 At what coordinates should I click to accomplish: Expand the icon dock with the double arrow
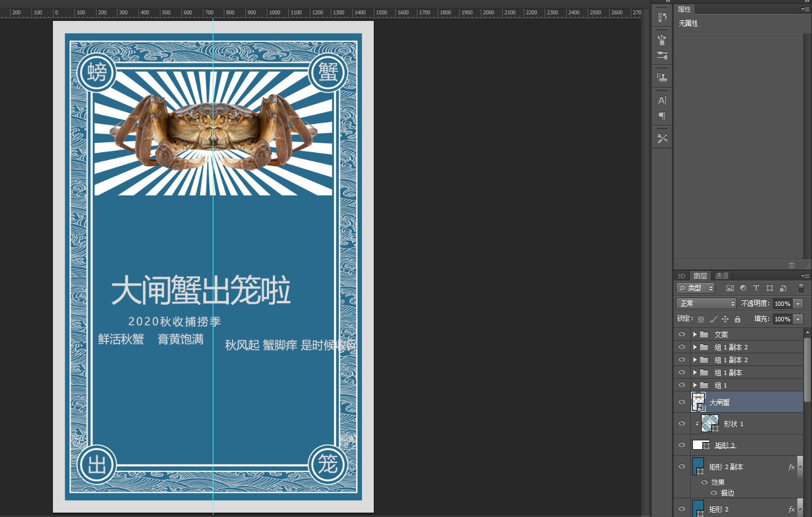pos(668,2)
